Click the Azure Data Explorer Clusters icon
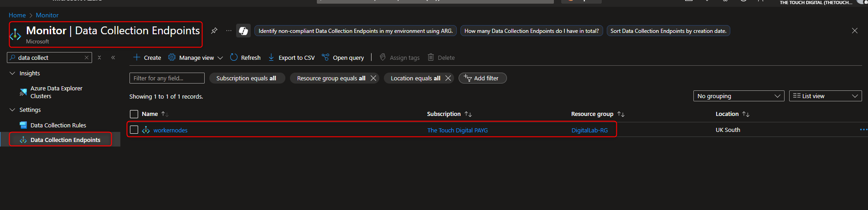Image resolution: width=868 pixels, height=210 pixels. 23,92
